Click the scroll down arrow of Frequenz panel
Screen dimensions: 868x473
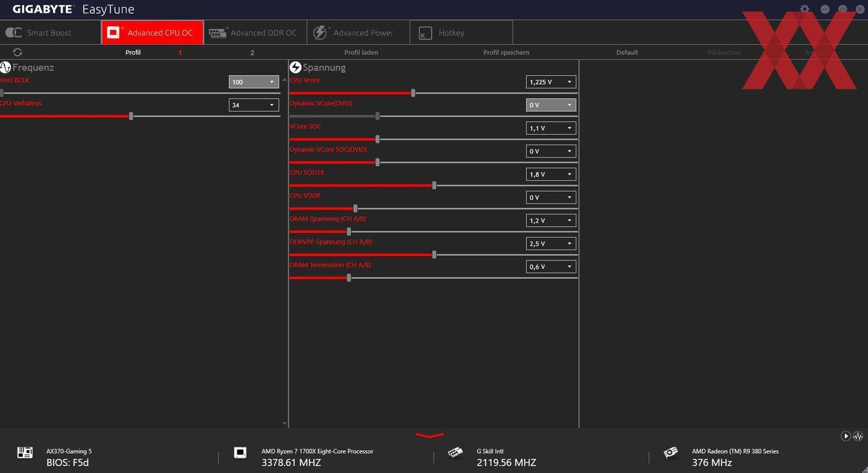[285, 423]
